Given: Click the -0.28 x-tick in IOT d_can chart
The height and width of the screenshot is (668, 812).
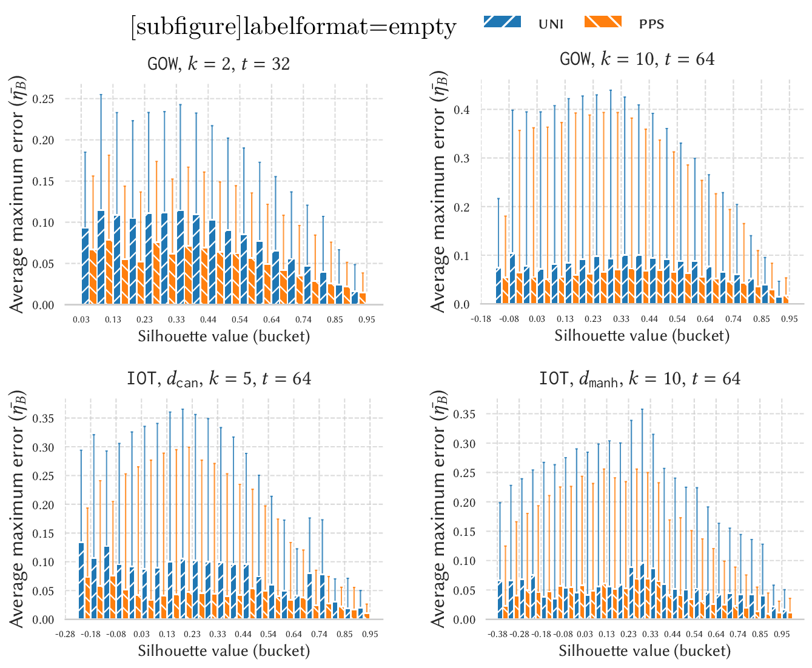Looking at the screenshot, I should pos(65,634).
